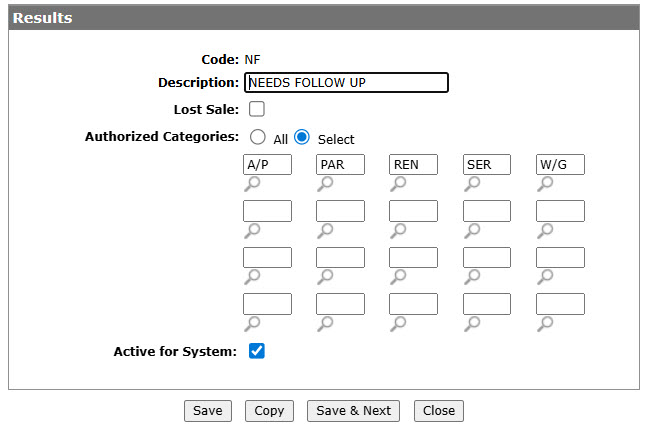This screenshot has height=427, width=657.
Task: Click the W/G category input box
Action: pyautogui.click(x=560, y=165)
